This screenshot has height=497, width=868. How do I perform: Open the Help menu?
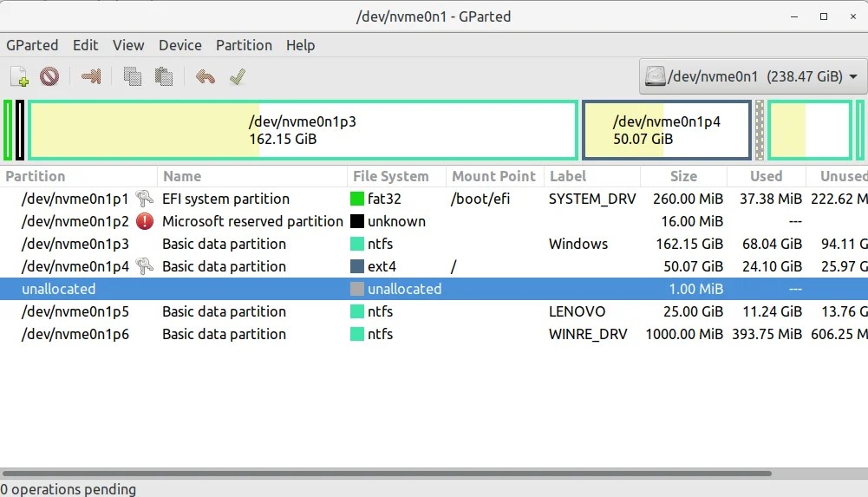click(x=301, y=45)
